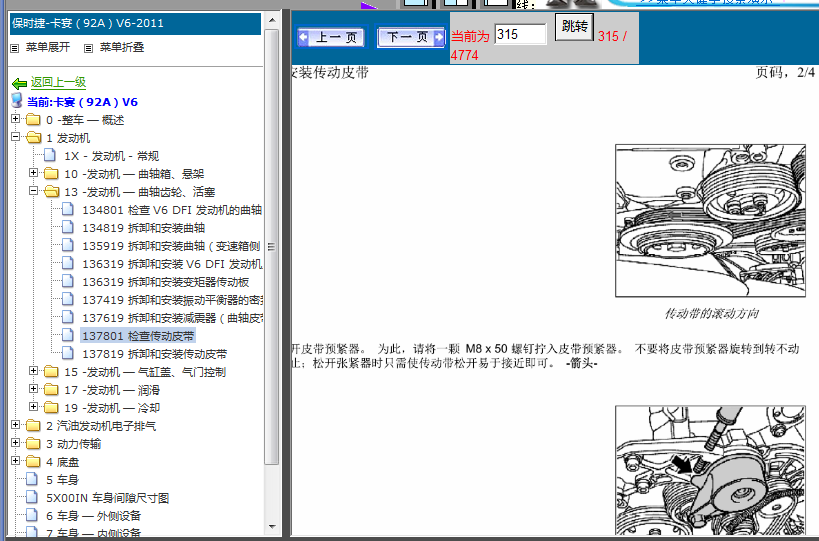
Task: Expand the 0 -整车 — 概述 node
Action: pyautogui.click(x=16, y=119)
